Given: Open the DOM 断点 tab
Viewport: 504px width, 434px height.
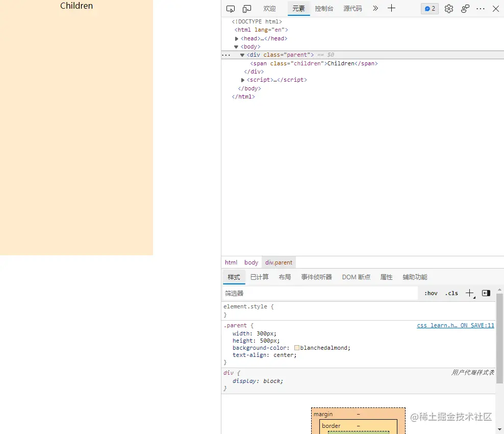Looking at the screenshot, I should point(356,277).
